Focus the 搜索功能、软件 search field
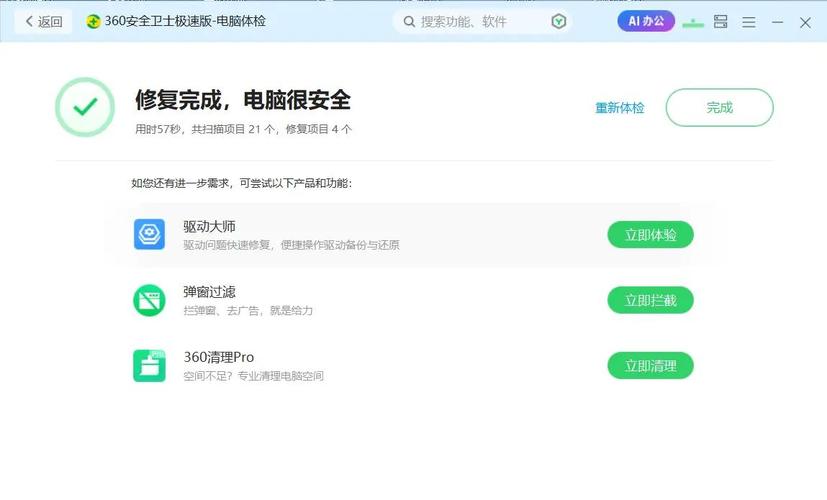827x500 pixels. coord(481,22)
